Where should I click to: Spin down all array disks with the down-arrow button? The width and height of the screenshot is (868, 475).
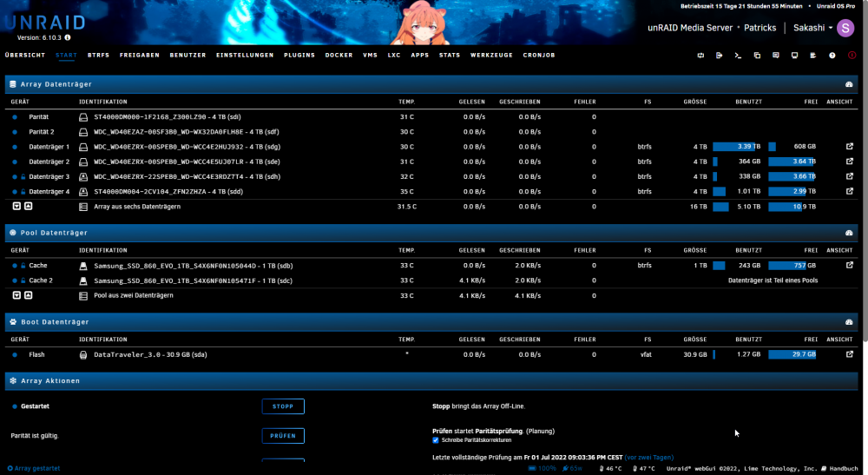[x=16, y=207]
